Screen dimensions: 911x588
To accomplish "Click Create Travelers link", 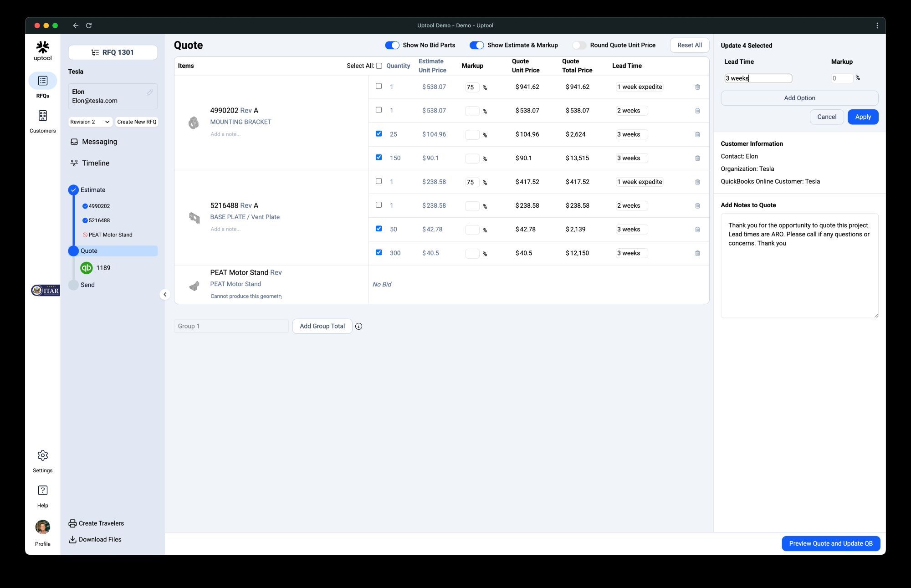I will coord(96,523).
